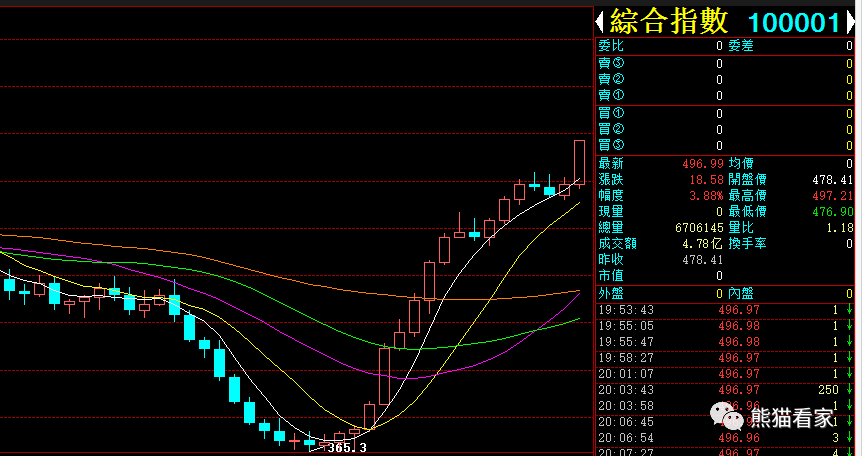
Task: Click the turnover amount 4.78亿
Action: [703, 243]
